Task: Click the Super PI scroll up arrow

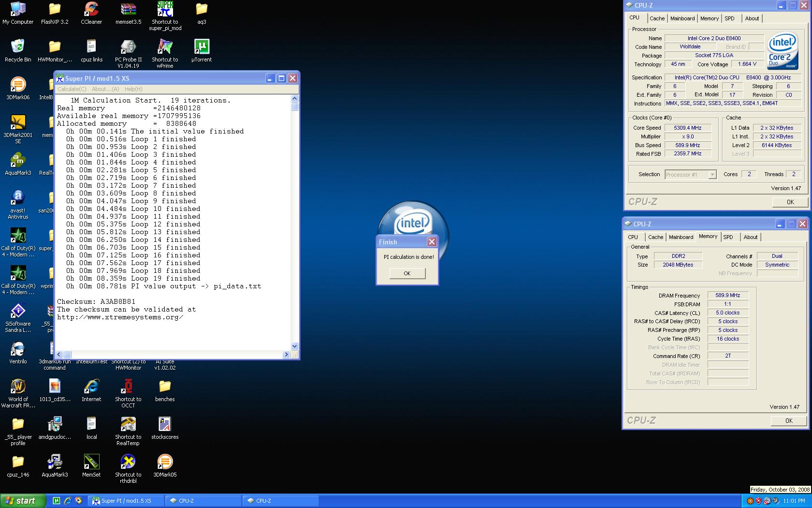Action: pos(294,98)
